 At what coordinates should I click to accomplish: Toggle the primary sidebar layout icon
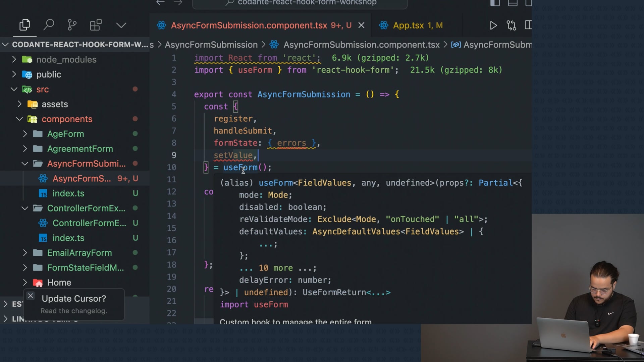pos(495,3)
